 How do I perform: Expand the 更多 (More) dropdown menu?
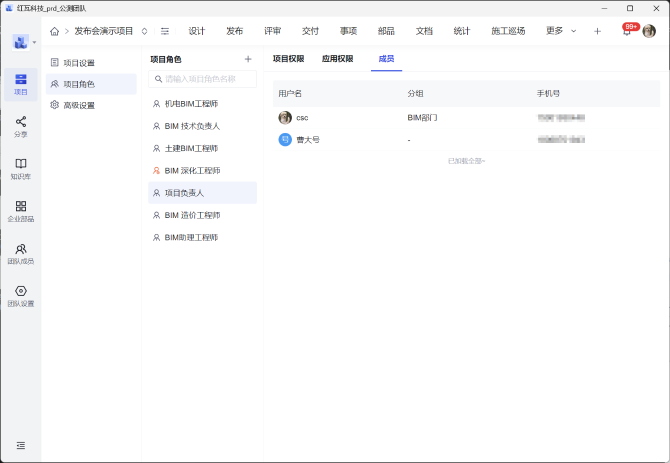(560, 31)
